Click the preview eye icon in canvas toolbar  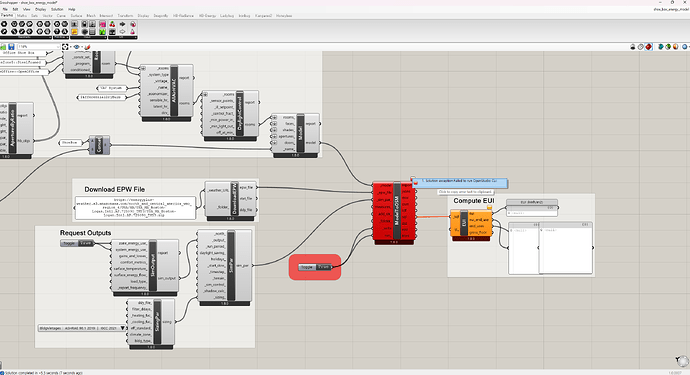(77, 47)
